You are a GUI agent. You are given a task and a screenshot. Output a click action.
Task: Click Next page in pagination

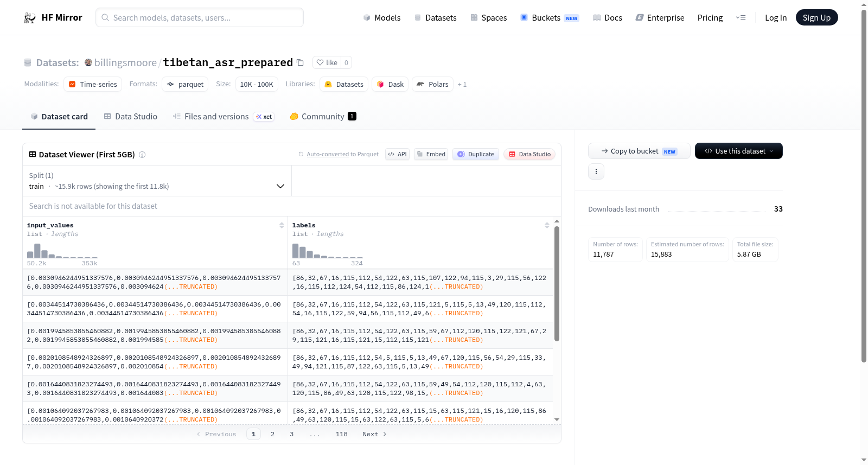pos(374,434)
